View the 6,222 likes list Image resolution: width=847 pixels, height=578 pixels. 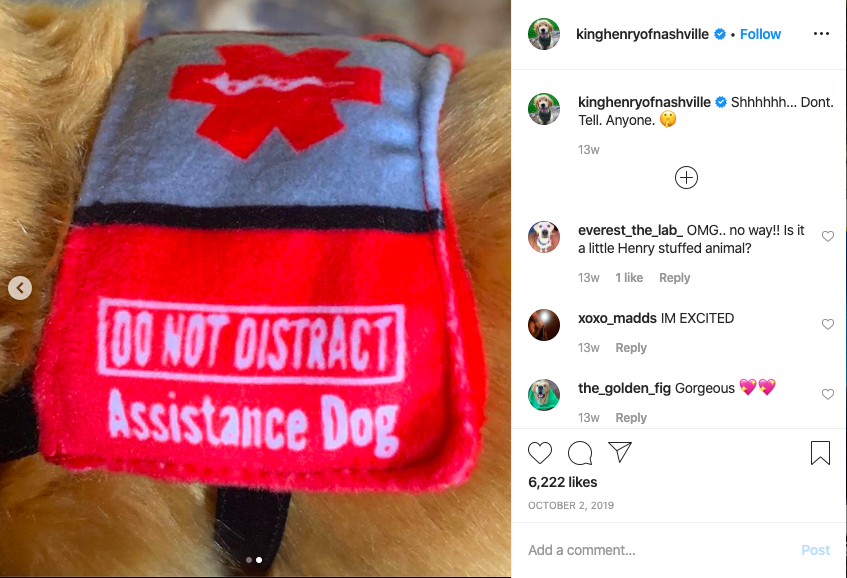click(x=562, y=482)
